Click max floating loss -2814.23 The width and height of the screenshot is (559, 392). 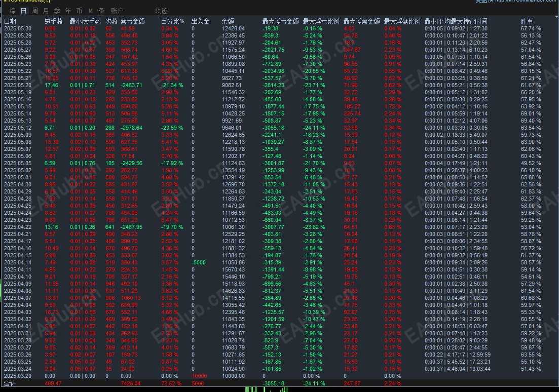[x=274, y=85]
